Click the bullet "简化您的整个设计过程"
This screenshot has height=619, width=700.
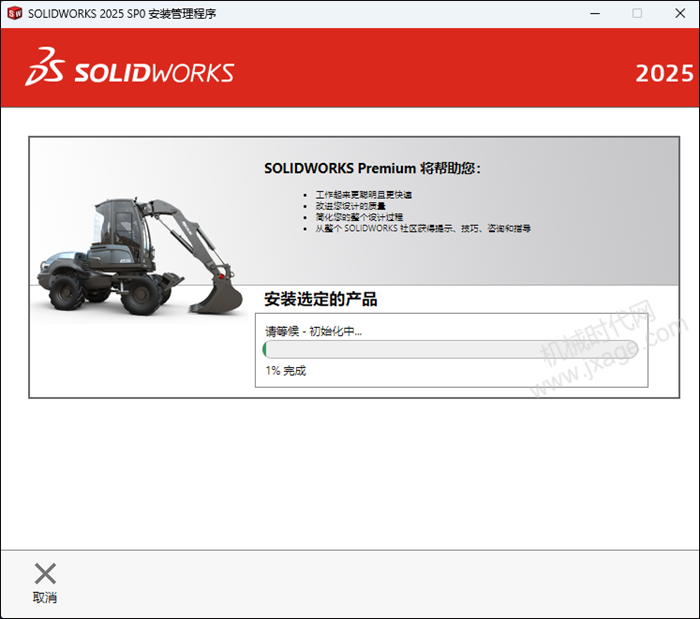pos(359,217)
